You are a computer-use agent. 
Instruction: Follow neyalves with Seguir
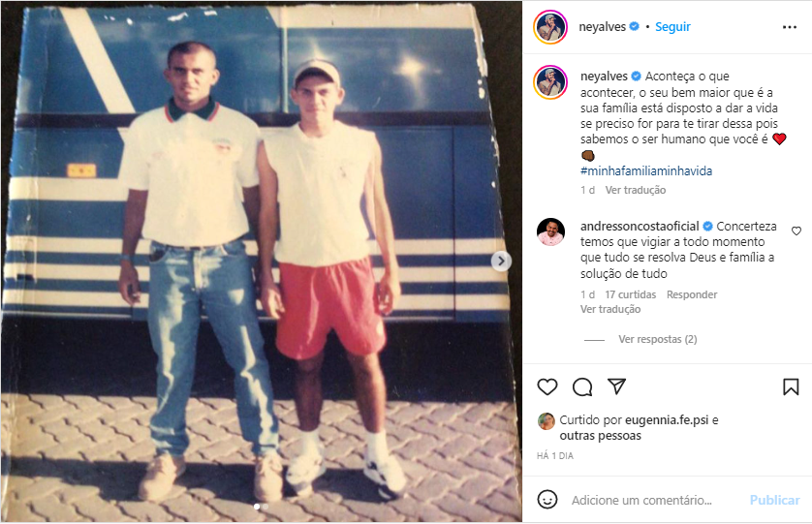pos(672,27)
